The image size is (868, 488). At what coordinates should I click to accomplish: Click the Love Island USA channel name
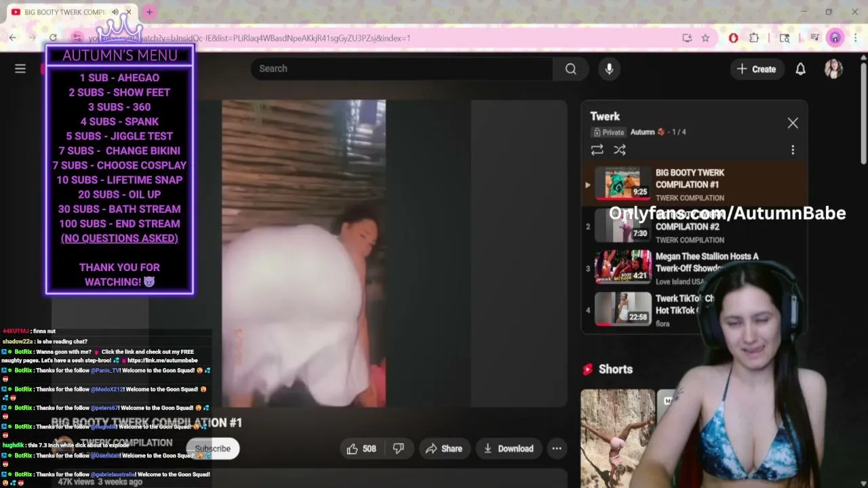(681, 281)
